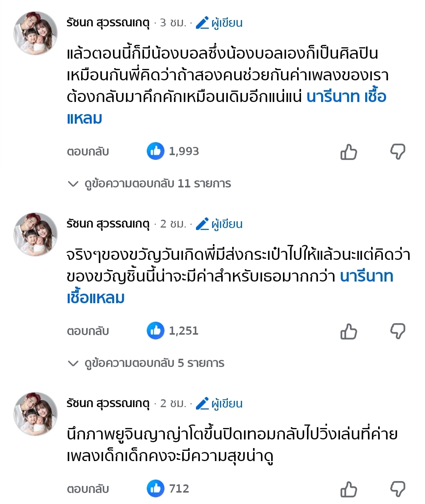Open tagged นารีนาท เชื้อแหลม in first comment
The image size is (425, 504).
click(346, 97)
